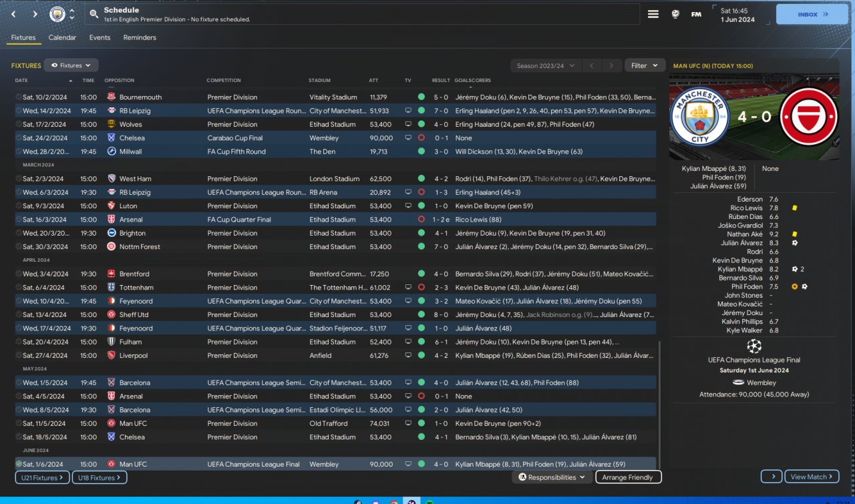This screenshot has width=855, height=504.
Task: Tick the Brighton fixture row circle
Action: pos(19,233)
